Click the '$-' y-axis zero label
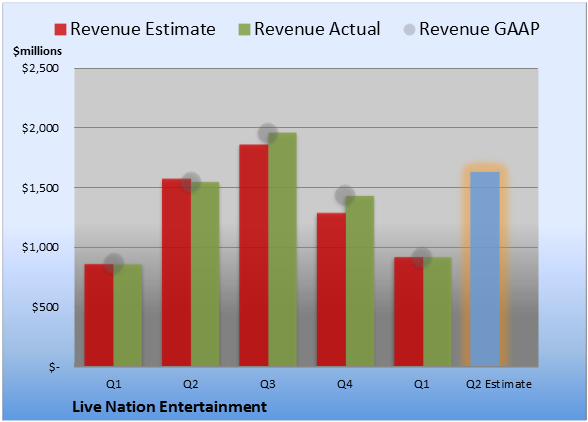The width and height of the screenshot is (588, 422). click(54, 367)
